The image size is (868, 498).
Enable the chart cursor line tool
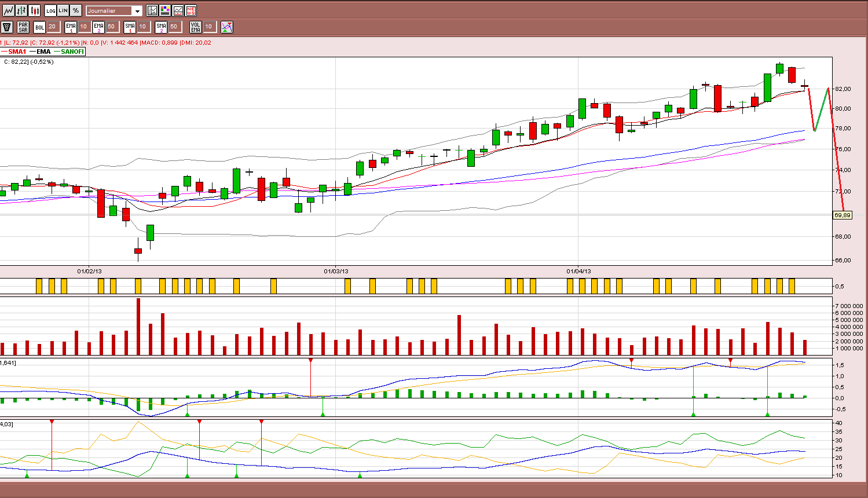152,10
